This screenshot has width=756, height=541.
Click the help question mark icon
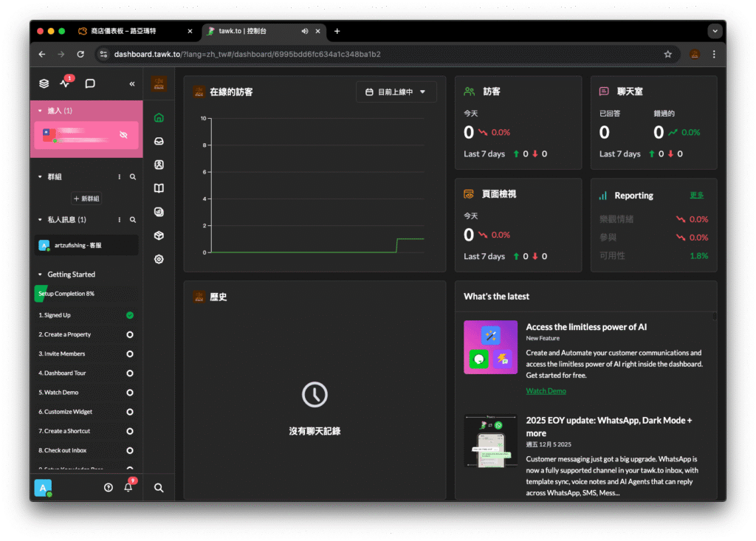click(109, 487)
